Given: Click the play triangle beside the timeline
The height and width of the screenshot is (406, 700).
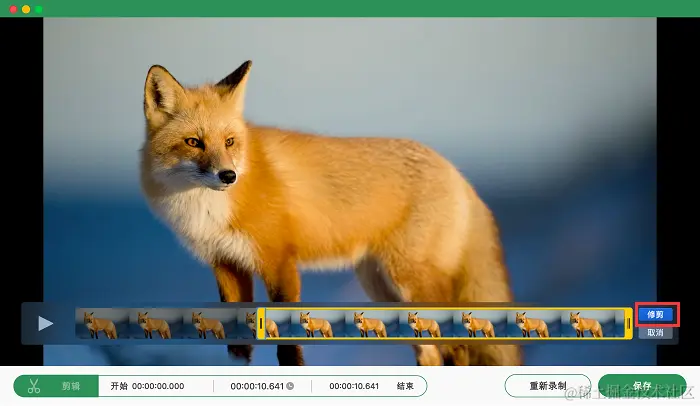Looking at the screenshot, I should tap(46, 323).
